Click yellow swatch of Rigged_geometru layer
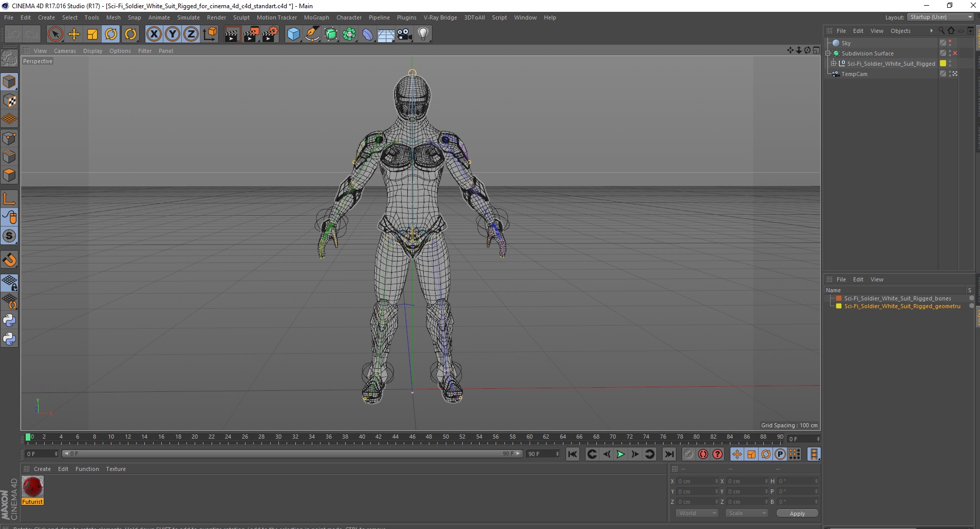The height and width of the screenshot is (529, 980). [839, 306]
